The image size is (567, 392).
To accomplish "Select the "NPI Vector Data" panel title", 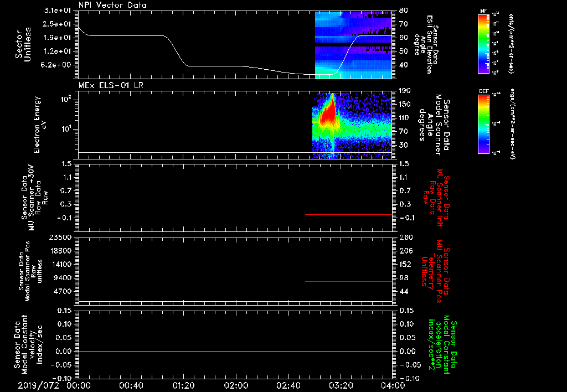I will tap(112, 5).
